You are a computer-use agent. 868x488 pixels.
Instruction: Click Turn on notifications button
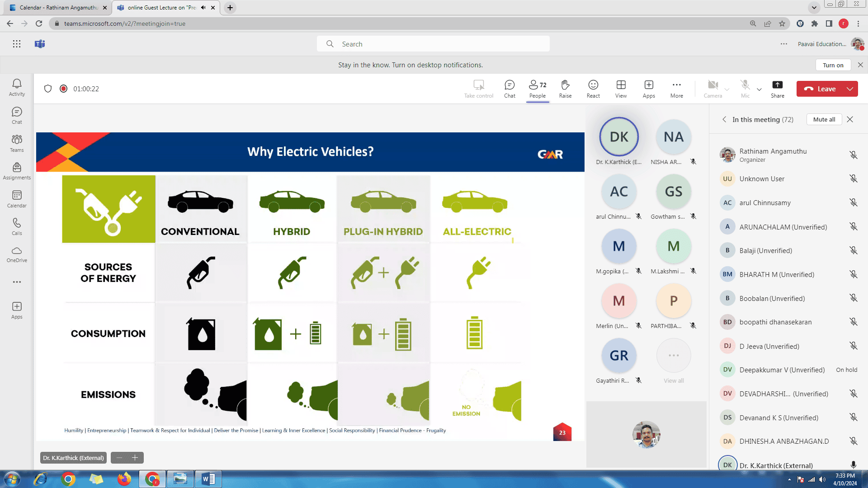(x=833, y=65)
